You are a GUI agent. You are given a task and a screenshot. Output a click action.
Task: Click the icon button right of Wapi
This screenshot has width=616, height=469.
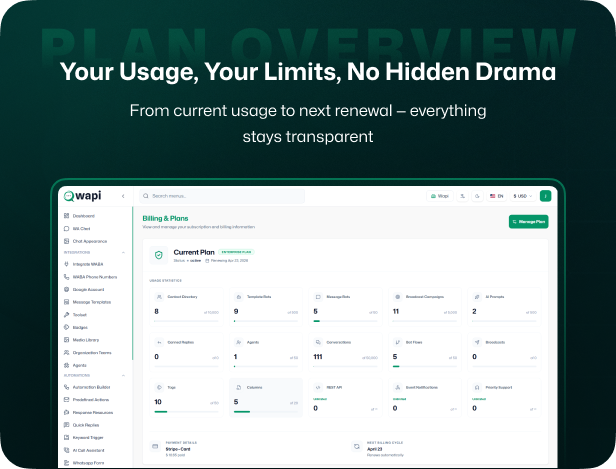pyautogui.click(x=462, y=196)
